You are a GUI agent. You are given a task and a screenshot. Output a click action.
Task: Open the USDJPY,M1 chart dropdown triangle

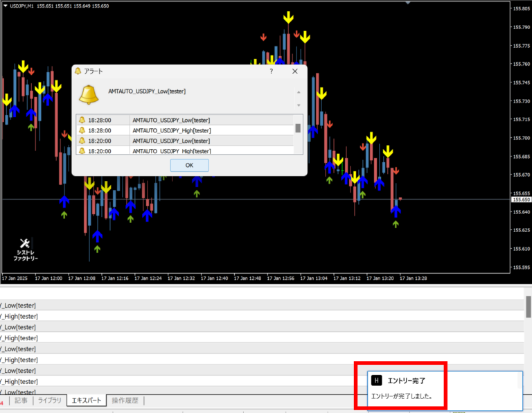(x=4, y=6)
